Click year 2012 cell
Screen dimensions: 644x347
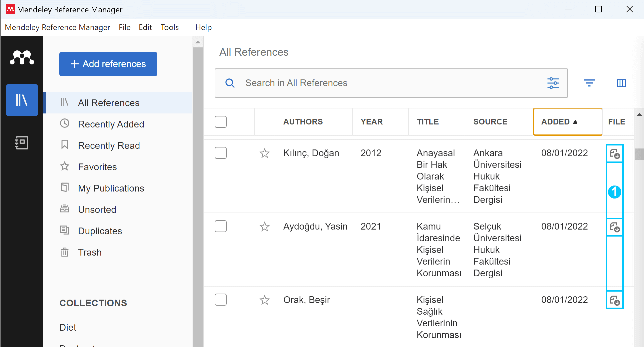click(371, 153)
